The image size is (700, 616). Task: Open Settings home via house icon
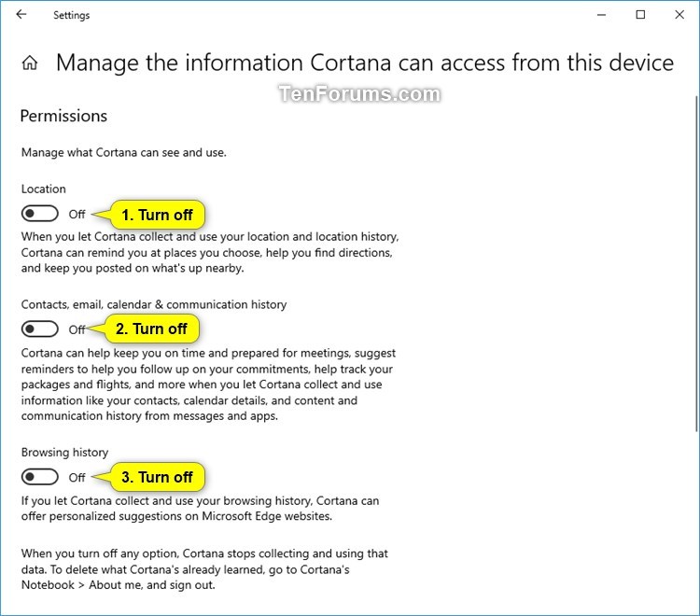click(30, 63)
